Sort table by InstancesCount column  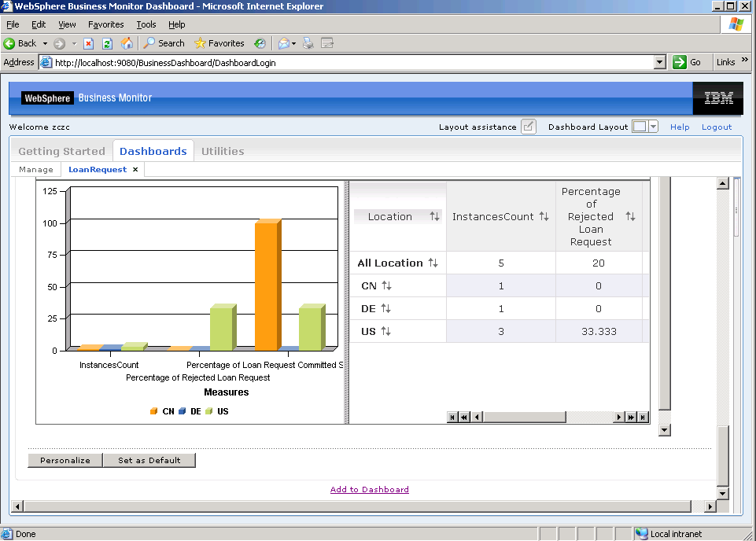tap(544, 217)
